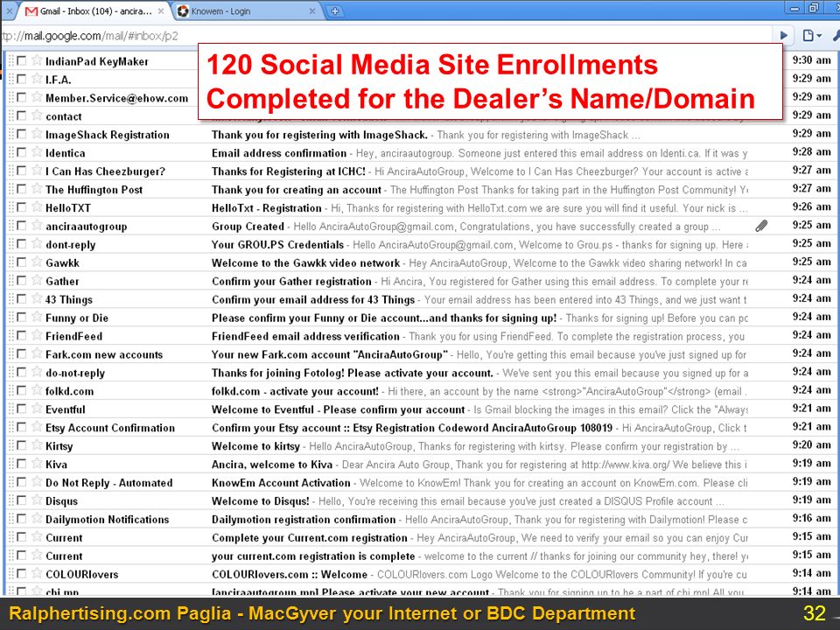Select checkbox for Current Complete registration email
Viewport: 840px width, 630px height.
coord(21,536)
